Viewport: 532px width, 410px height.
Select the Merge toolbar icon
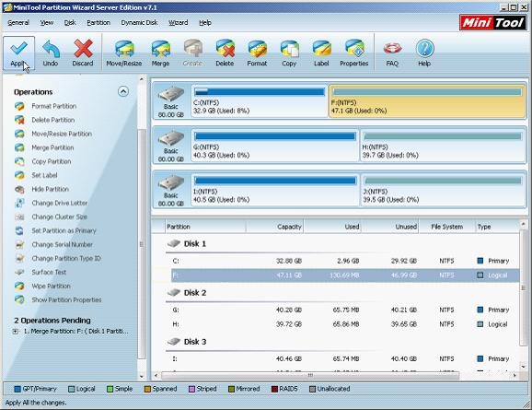pyautogui.click(x=160, y=53)
